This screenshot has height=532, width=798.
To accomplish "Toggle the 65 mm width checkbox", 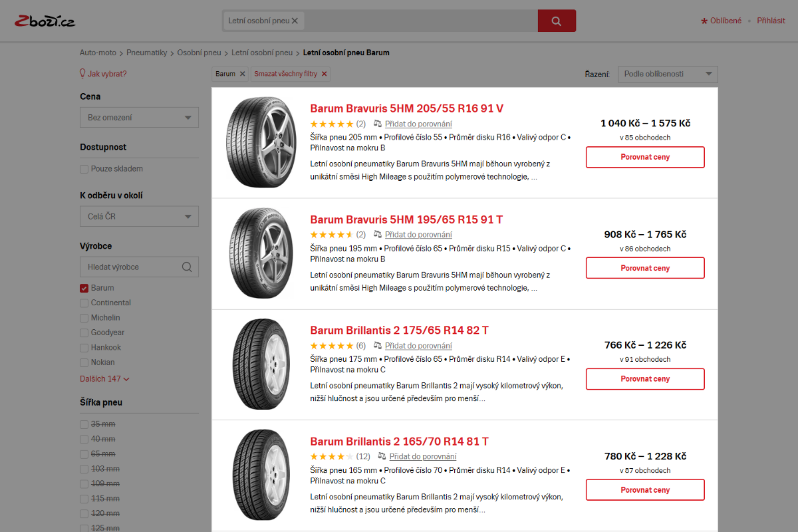I will (84, 454).
